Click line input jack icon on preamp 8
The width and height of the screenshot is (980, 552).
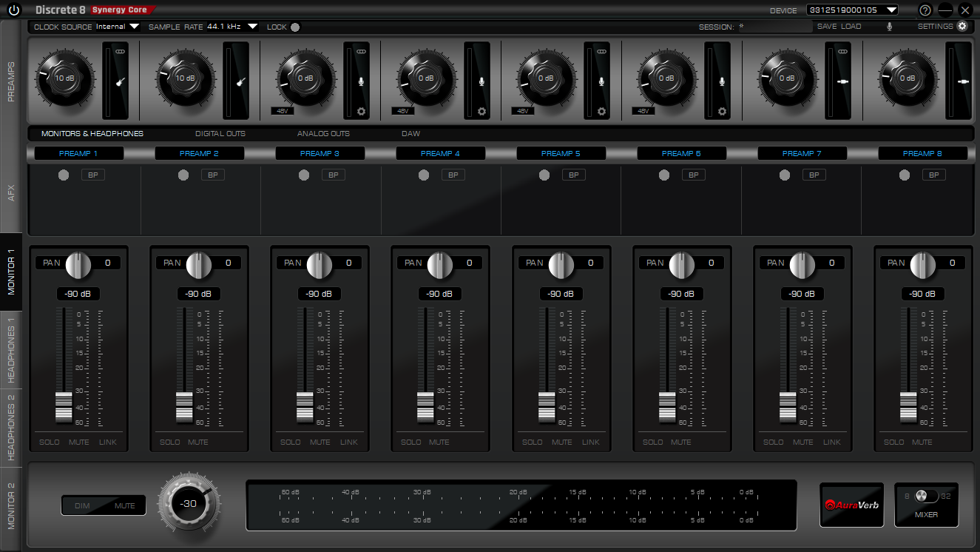tap(963, 81)
